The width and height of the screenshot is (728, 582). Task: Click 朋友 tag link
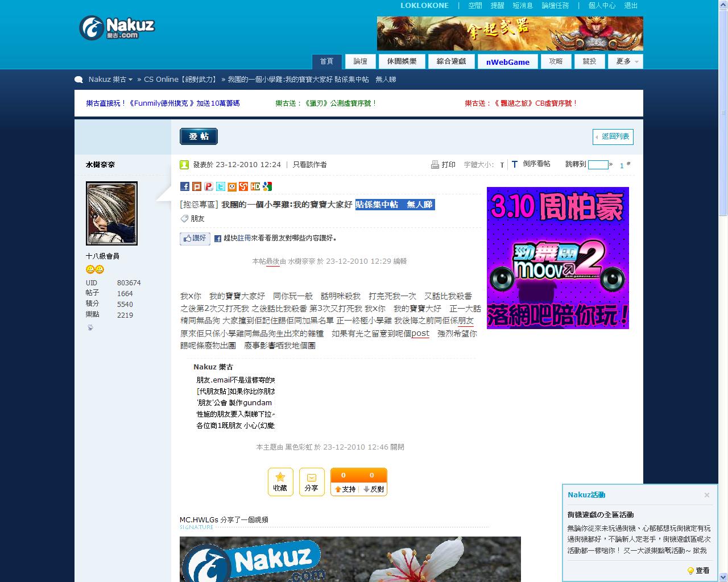click(197, 219)
